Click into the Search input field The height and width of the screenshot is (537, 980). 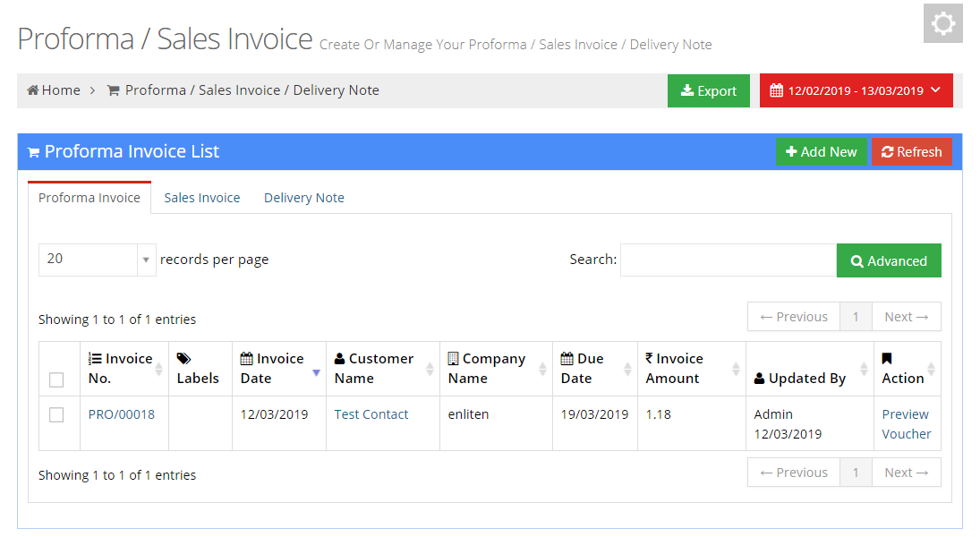point(729,260)
